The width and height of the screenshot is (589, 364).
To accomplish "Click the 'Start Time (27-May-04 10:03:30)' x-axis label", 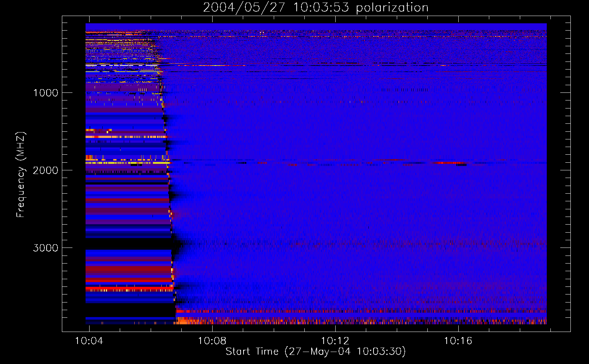I will pos(316,352).
